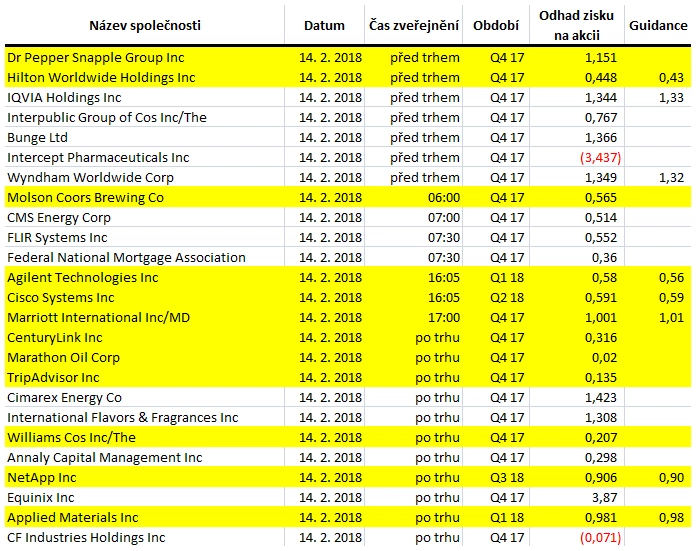The height and width of the screenshot is (551, 696).
Task: Select the Q3 18 period for NetApp
Action: click(507, 477)
